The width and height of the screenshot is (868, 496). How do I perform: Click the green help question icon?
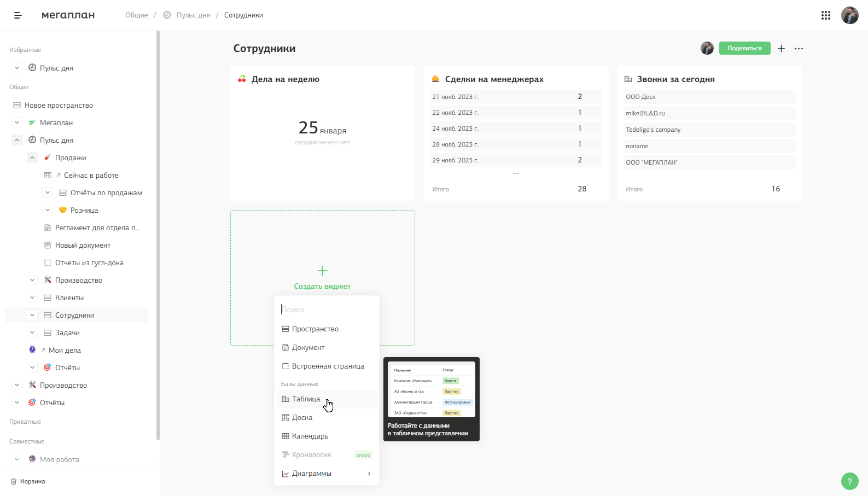pos(849,481)
